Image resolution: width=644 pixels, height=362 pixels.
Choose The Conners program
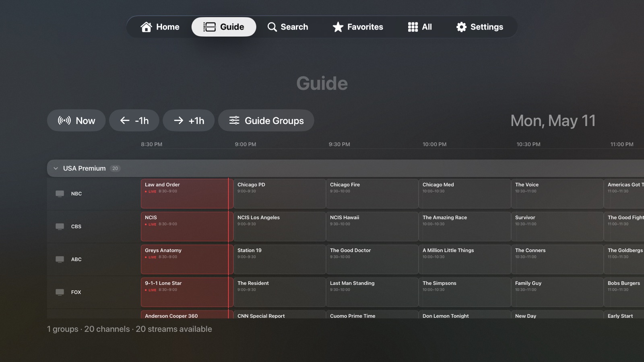tap(557, 259)
